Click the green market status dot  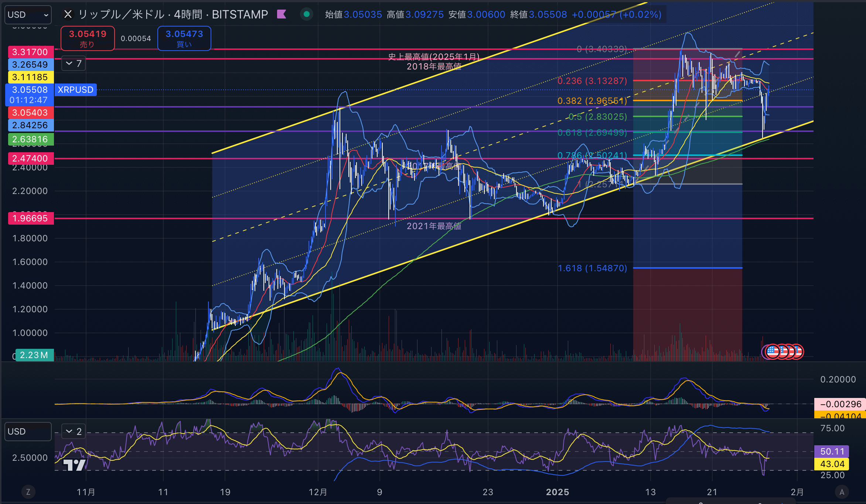click(x=306, y=14)
